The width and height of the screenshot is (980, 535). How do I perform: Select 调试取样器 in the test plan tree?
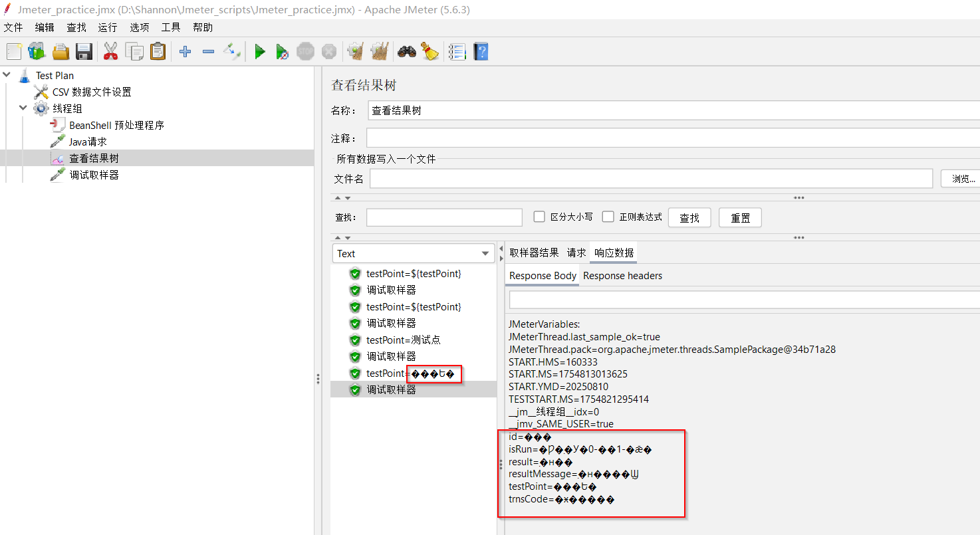pos(94,175)
